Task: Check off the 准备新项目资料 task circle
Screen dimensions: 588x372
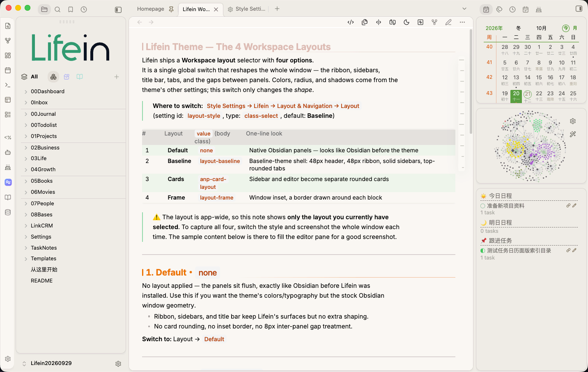Action: pos(483,206)
